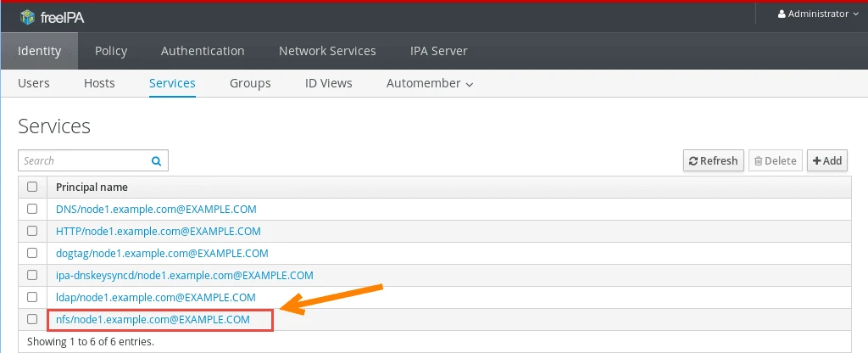Open ipa-dnskeysyncd/node1.example.com@EXAMPLE.COM link
Screen dimensions: 868x353
pyautogui.click(x=184, y=275)
